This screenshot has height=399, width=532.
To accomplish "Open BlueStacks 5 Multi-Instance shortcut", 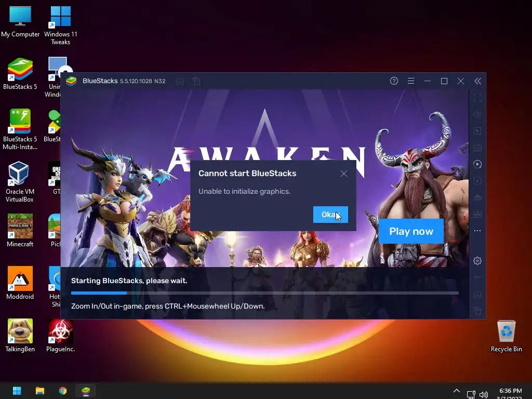I will (x=20, y=129).
